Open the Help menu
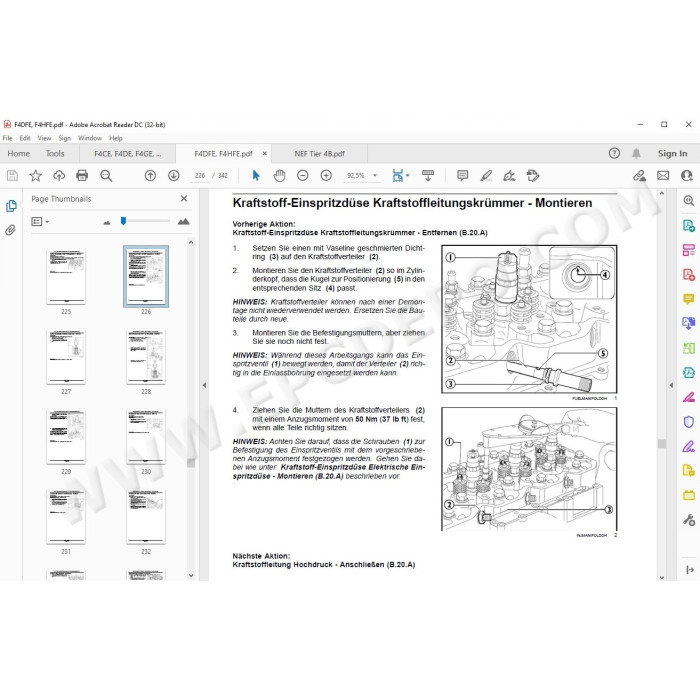The width and height of the screenshot is (700, 700). [x=116, y=138]
